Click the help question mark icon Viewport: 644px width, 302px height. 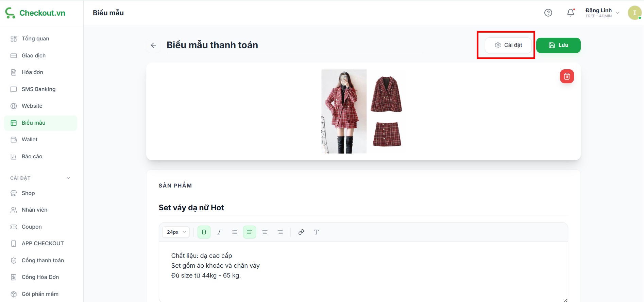[x=548, y=13]
